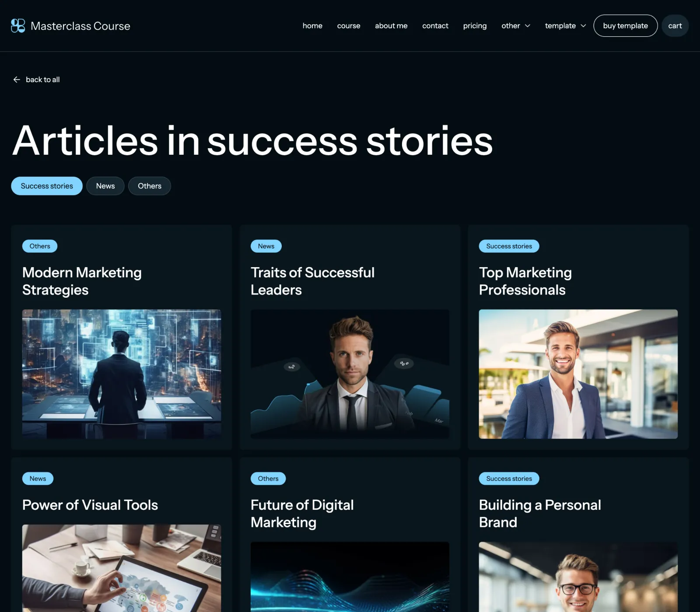Go to the home page
Screen dimensions: 700x612
312,26
